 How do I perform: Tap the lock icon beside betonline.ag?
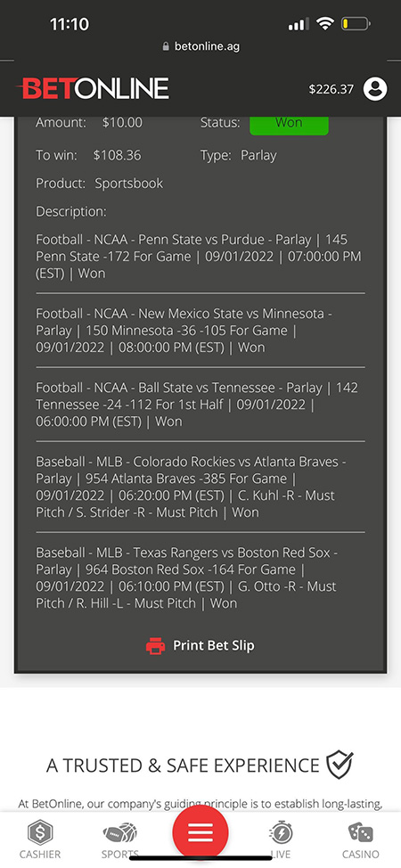click(x=166, y=46)
